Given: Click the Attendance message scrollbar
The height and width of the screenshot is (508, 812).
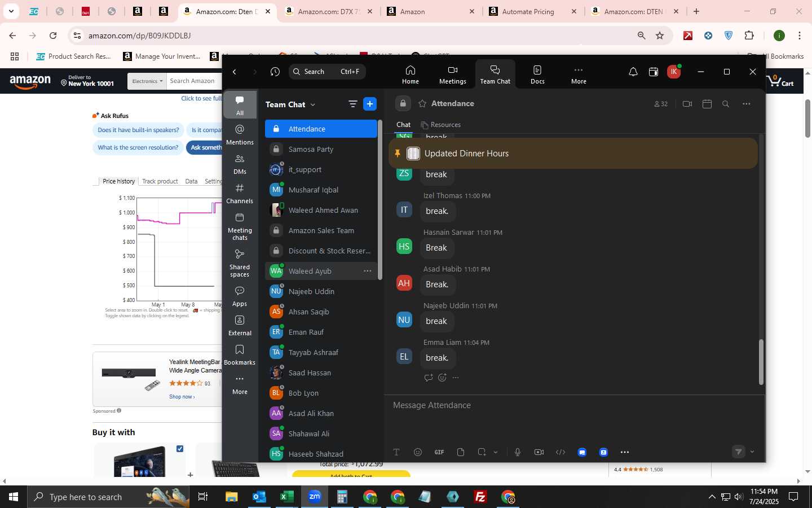Looking at the screenshot, I should coord(761,362).
